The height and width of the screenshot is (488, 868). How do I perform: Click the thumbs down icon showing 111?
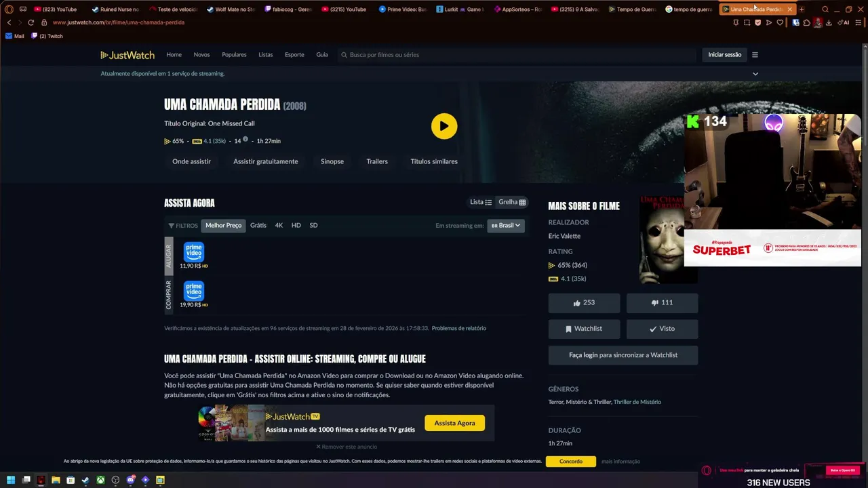coord(662,303)
